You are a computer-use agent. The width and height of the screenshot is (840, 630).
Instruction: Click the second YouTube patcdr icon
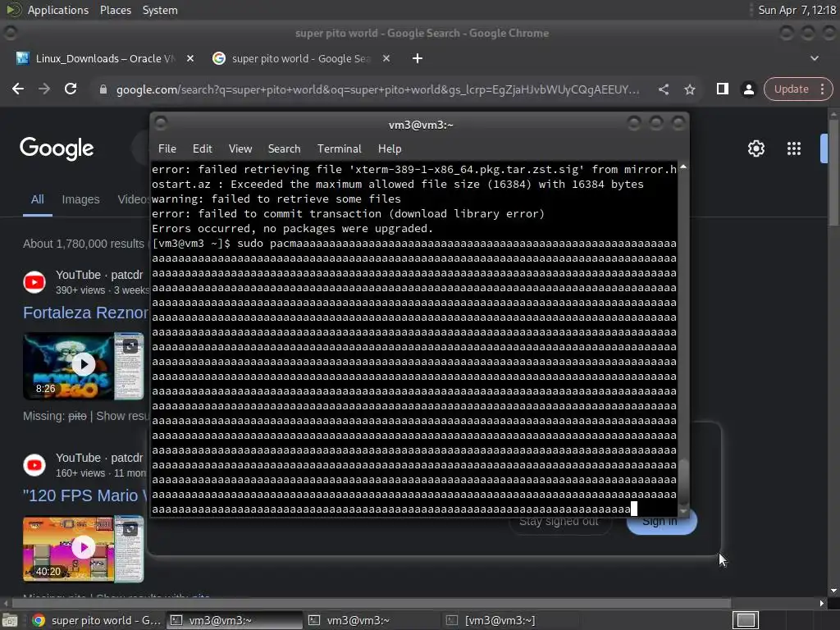pyautogui.click(x=34, y=465)
